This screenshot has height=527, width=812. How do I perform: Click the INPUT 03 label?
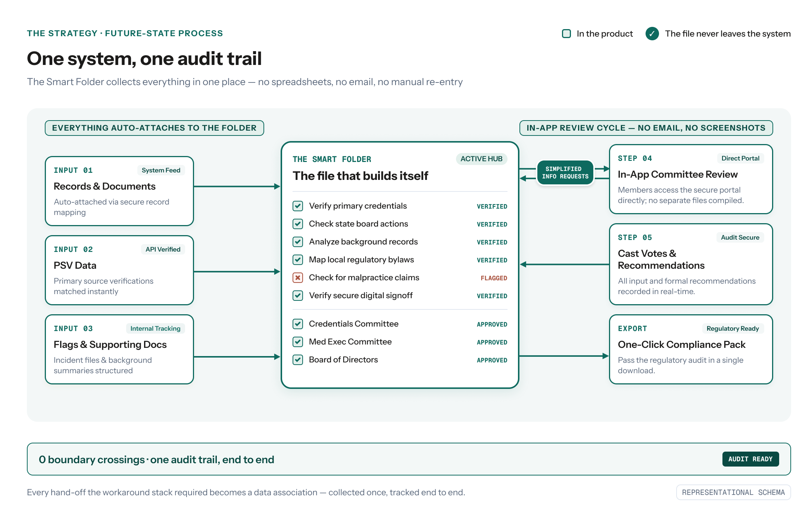(x=73, y=328)
